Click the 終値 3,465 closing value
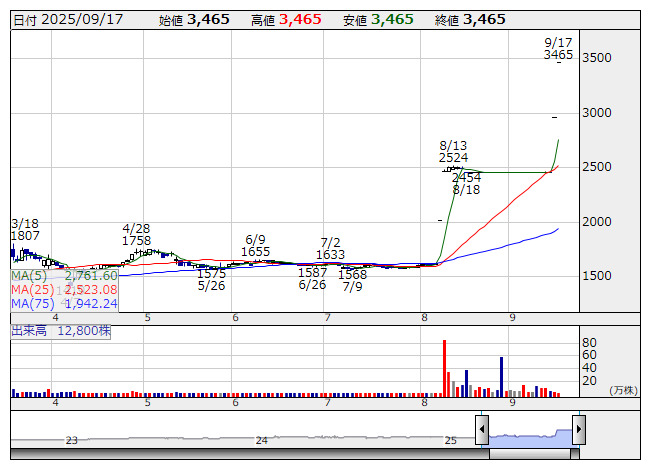This screenshot has width=653, height=470. pyautogui.click(x=470, y=19)
